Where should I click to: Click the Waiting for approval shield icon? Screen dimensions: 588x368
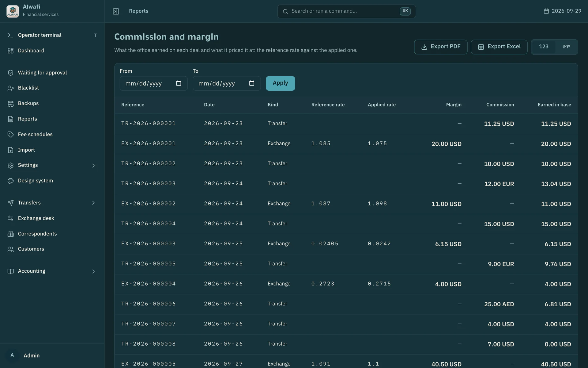pos(10,73)
